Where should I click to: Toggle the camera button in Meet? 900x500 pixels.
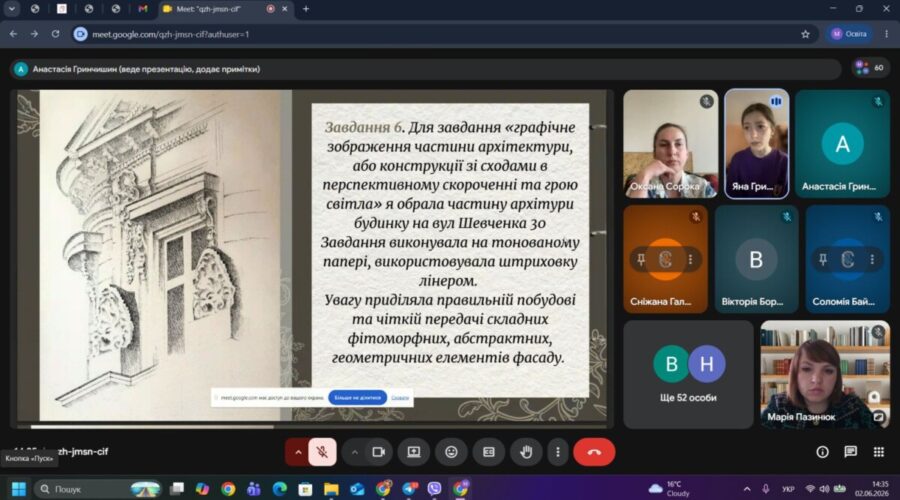coord(378,452)
